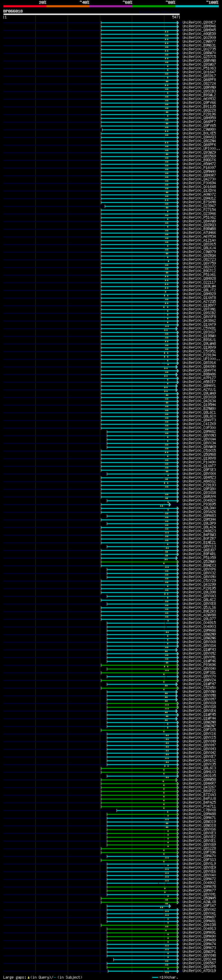Select the UniRef100_P29194 label
Image resolution: width=222 pixels, height=980 pixels.
199,355
